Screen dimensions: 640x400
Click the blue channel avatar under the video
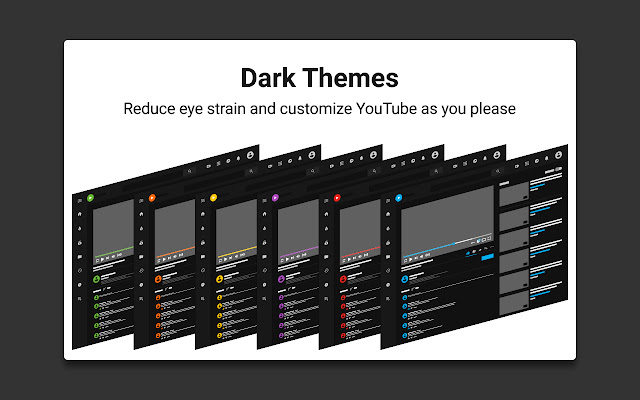[404, 279]
